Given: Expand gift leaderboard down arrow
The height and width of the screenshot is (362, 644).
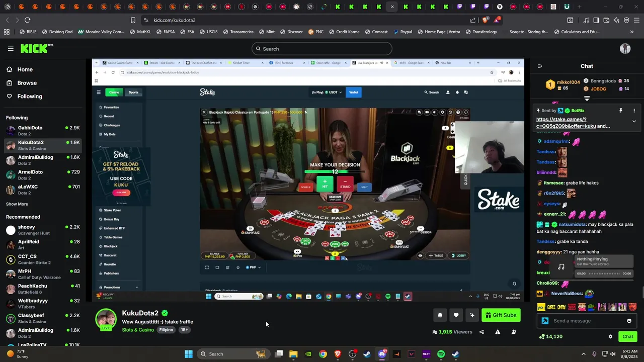Looking at the screenshot, I should (587, 99).
